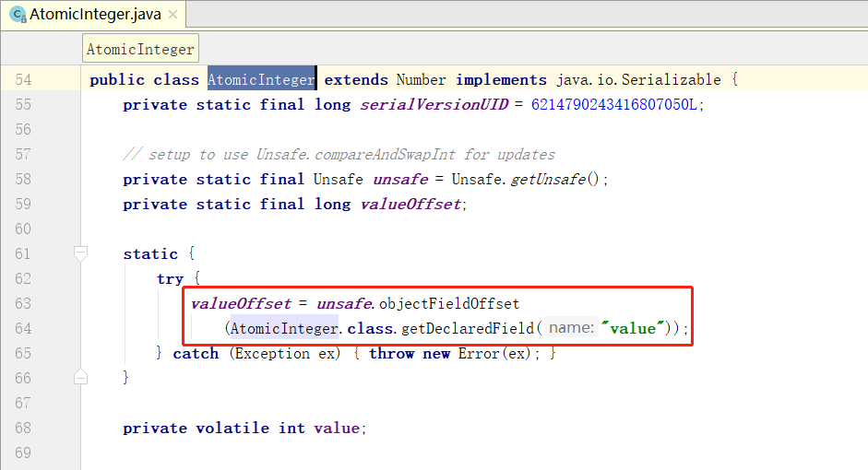
Task: Click the 'name:' parameter hint
Action: click(571, 328)
